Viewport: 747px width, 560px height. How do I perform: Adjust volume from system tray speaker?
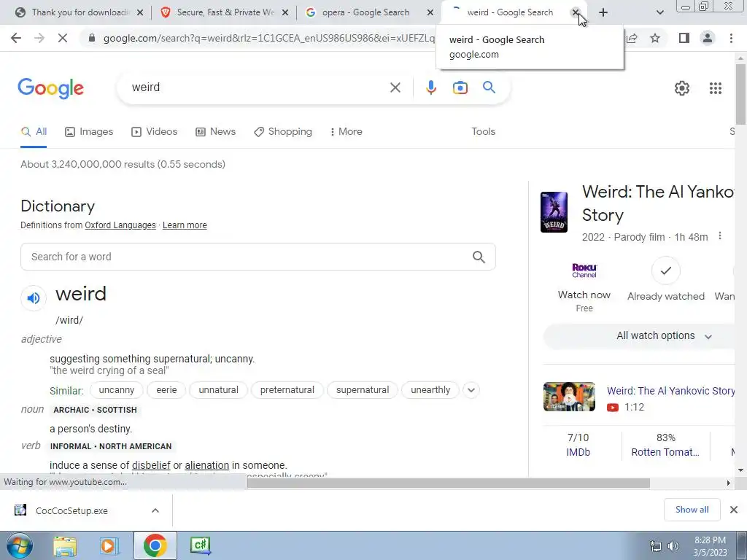click(673, 545)
